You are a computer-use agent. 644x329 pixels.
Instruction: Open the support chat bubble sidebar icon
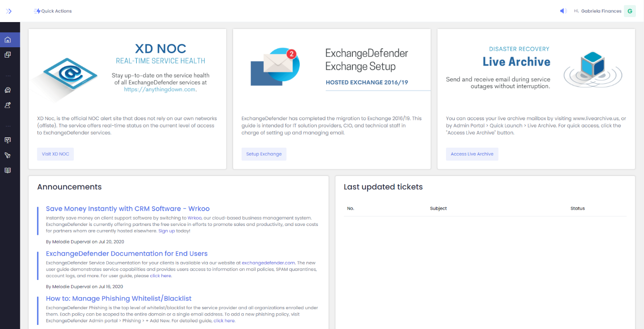(8, 90)
